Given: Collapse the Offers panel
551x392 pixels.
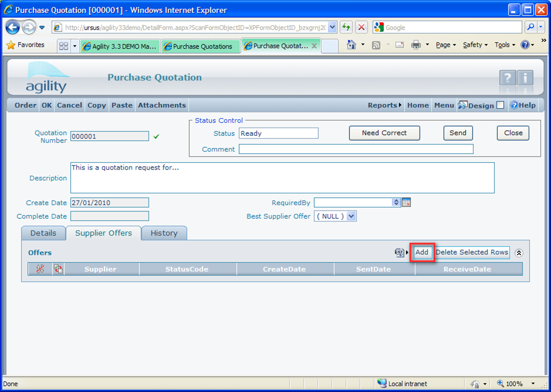Looking at the screenshot, I should pos(519,253).
